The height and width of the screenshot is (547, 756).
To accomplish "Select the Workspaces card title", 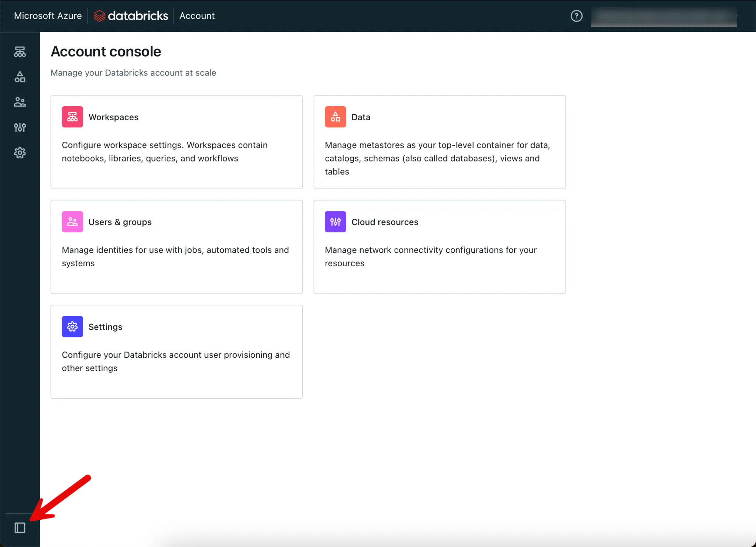I will (113, 117).
